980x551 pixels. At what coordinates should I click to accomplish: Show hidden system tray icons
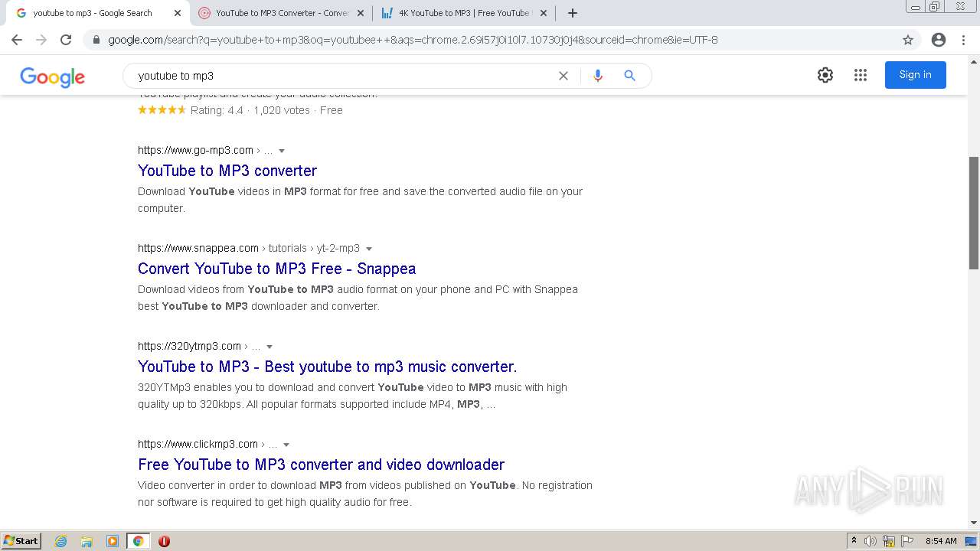[854, 541]
